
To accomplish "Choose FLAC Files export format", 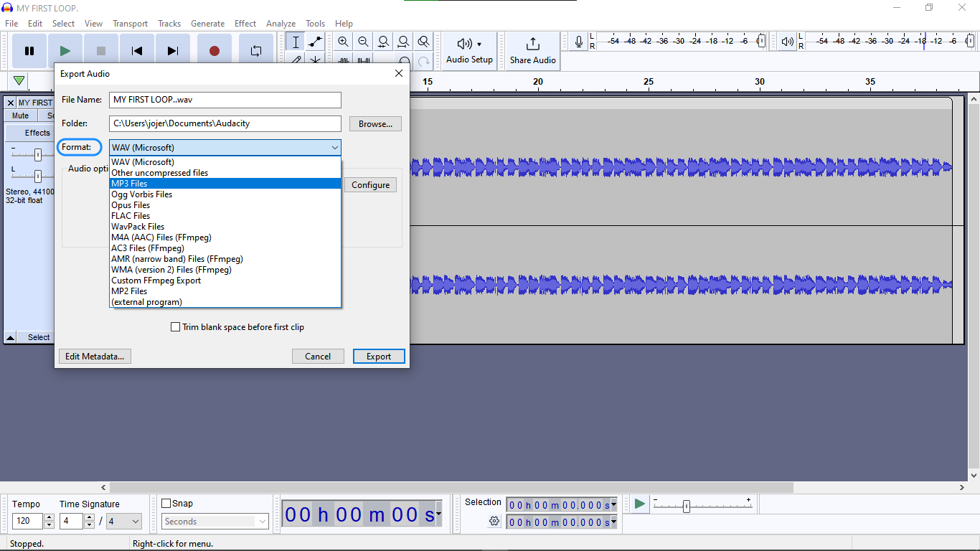I will coord(131,215).
